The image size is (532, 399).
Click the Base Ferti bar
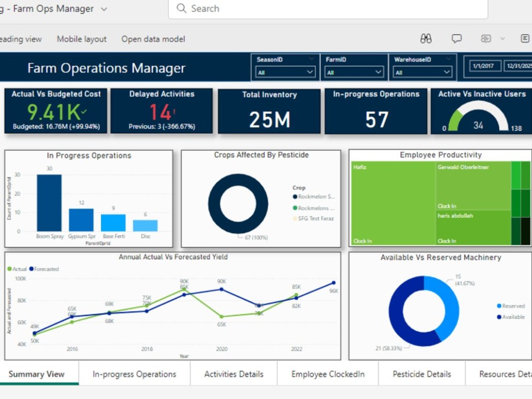tap(113, 222)
